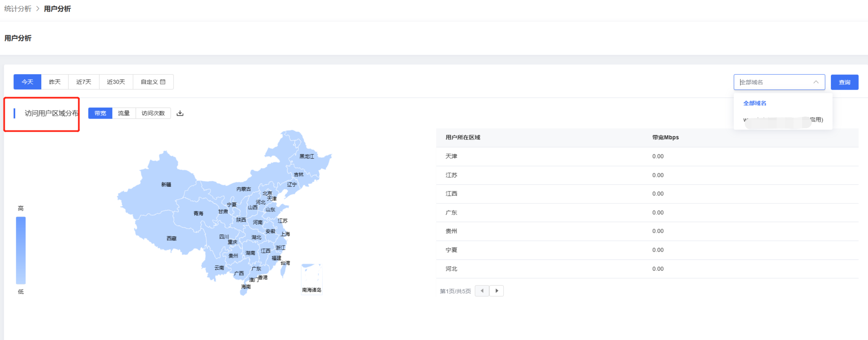Switch metric to 带宽
The width and height of the screenshot is (868, 340).
pyautogui.click(x=100, y=113)
